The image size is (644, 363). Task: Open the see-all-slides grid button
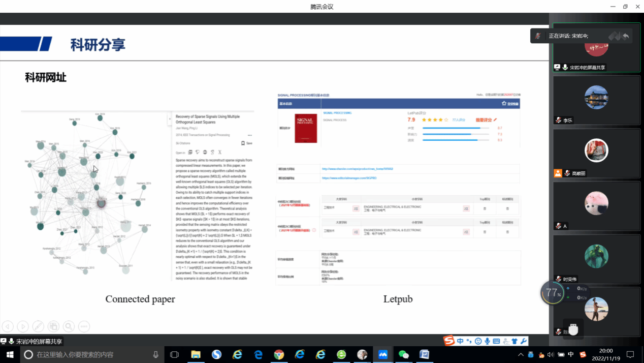pos(53,326)
